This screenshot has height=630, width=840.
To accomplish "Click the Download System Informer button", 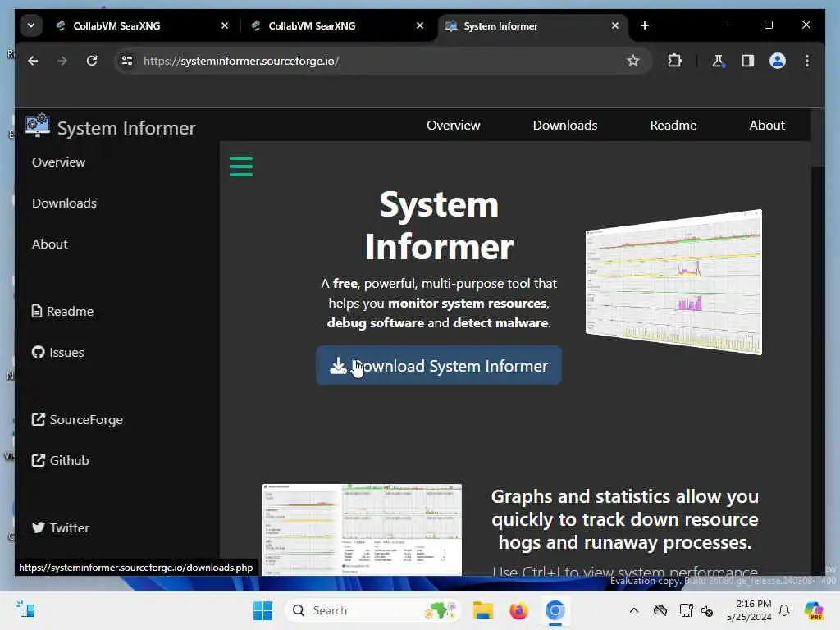I will pos(439,366).
